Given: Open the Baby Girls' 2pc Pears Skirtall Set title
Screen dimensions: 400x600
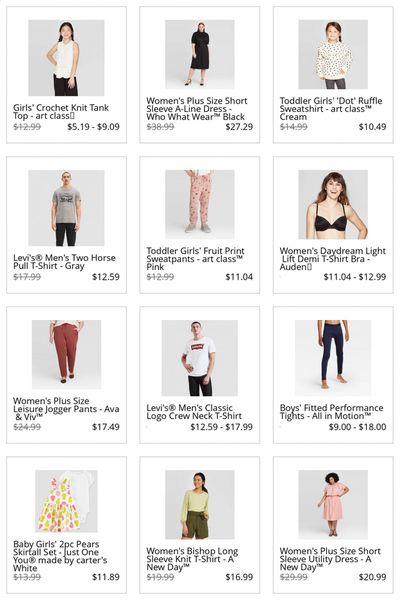Looking at the screenshot, I should 60,556.
